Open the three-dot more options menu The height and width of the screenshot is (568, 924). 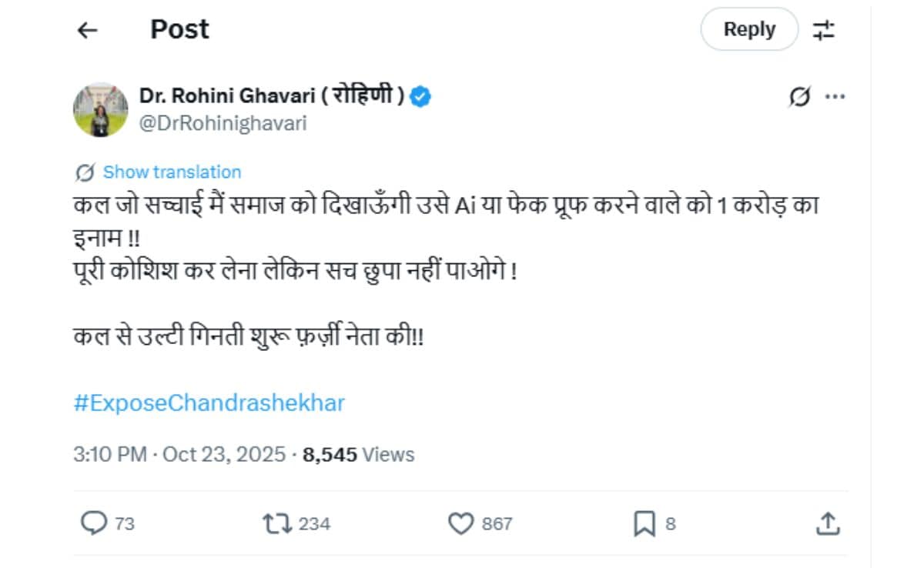(x=835, y=98)
